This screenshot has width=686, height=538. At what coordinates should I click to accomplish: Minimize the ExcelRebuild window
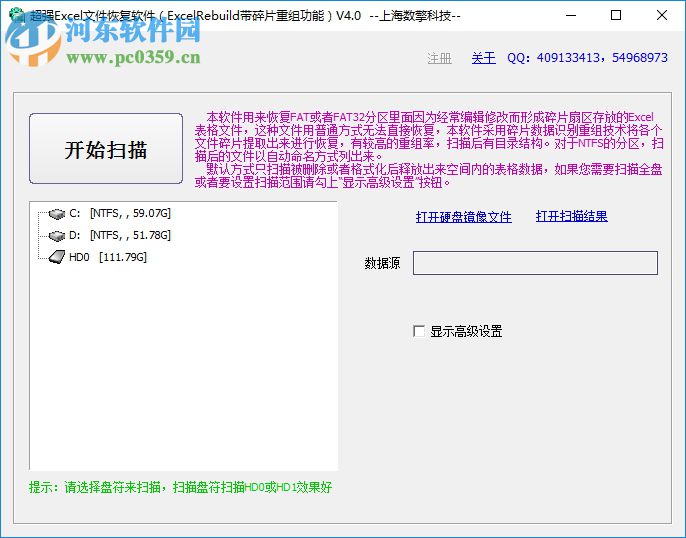click(x=570, y=15)
